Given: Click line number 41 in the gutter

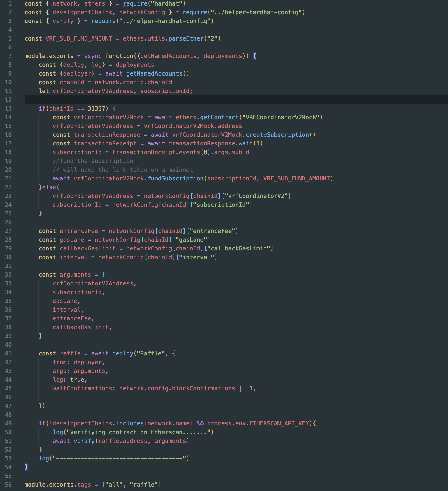Looking at the screenshot, I should point(8,353).
